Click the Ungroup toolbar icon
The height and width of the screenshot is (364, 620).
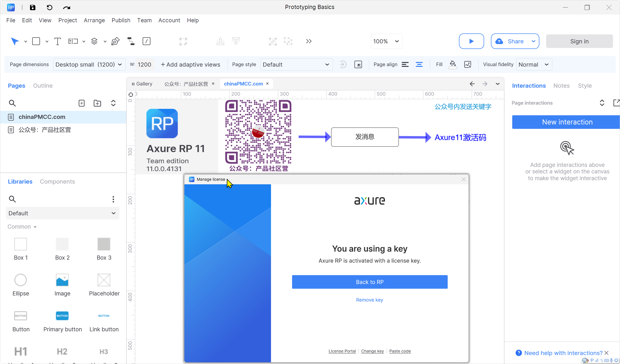click(x=288, y=41)
